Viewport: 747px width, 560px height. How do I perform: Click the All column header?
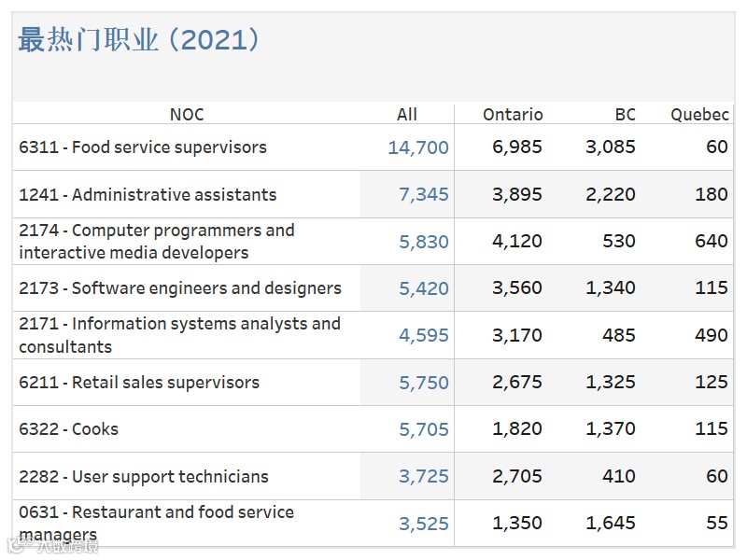(x=407, y=115)
